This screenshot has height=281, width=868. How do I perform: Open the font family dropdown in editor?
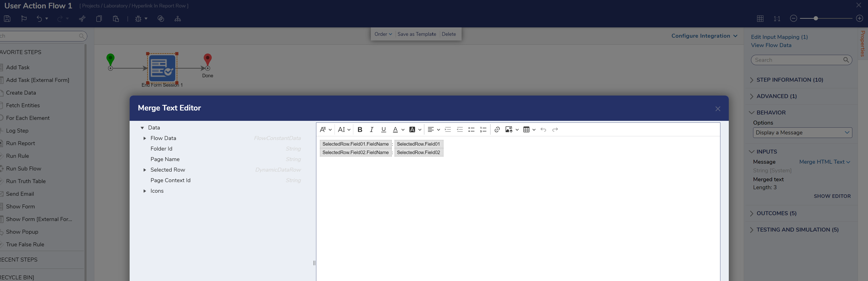point(325,129)
